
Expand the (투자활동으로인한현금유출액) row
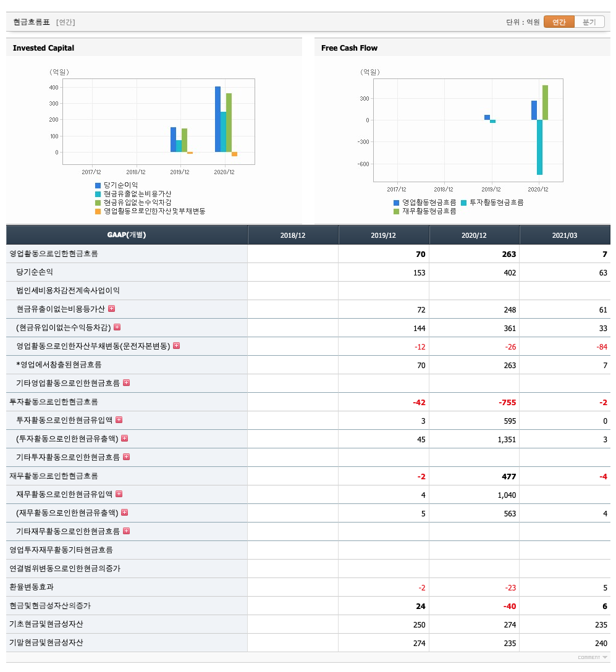[x=124, y=438]
